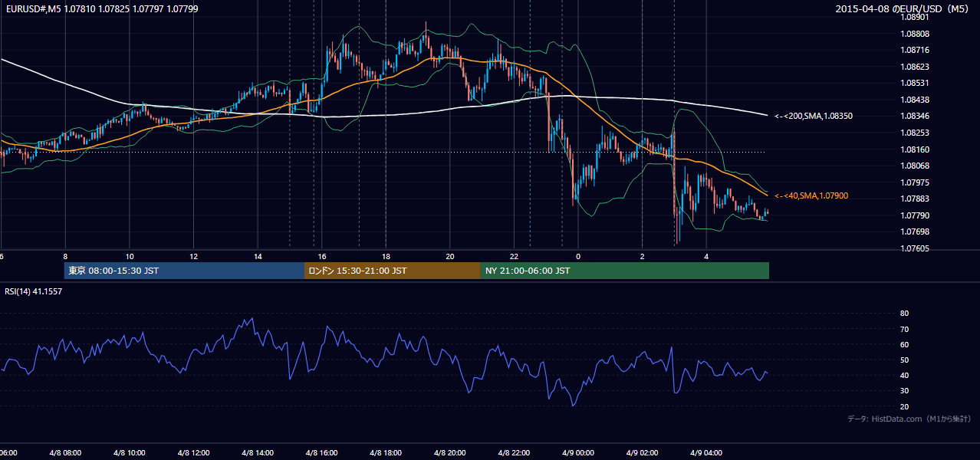980x460 pixels.
Task: Click the 4/8 14:00 time axis label
Action: pos(258,452)
